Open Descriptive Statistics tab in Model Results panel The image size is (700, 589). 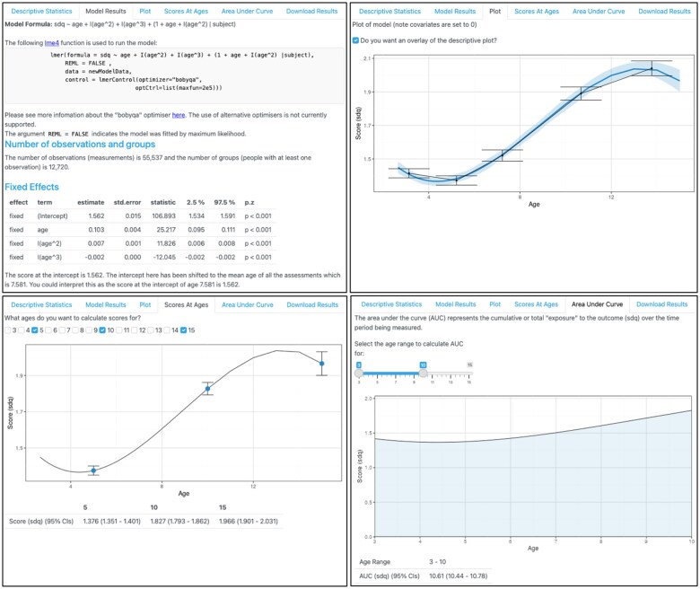pyautogui.click(x=39, y=11)
